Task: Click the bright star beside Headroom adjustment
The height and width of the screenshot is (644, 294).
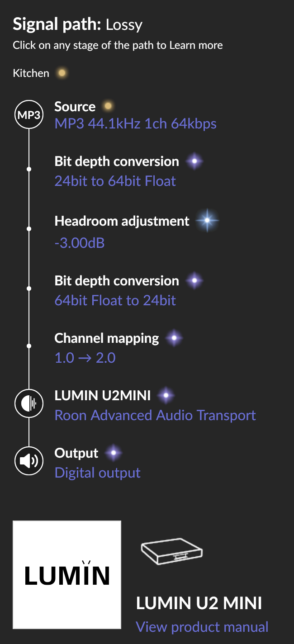Action: pos(207,221)
